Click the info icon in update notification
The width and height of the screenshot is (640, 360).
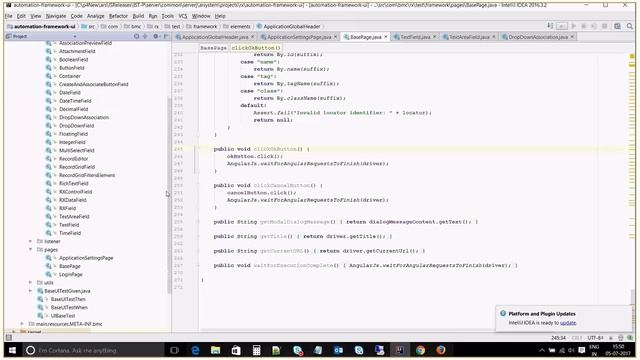tap(503, 313)
